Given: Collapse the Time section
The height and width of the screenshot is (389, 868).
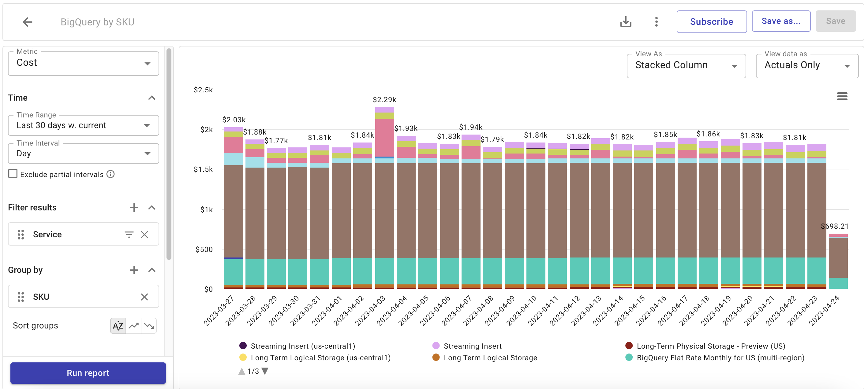Looking at the screenshot, I should (152, 98).
